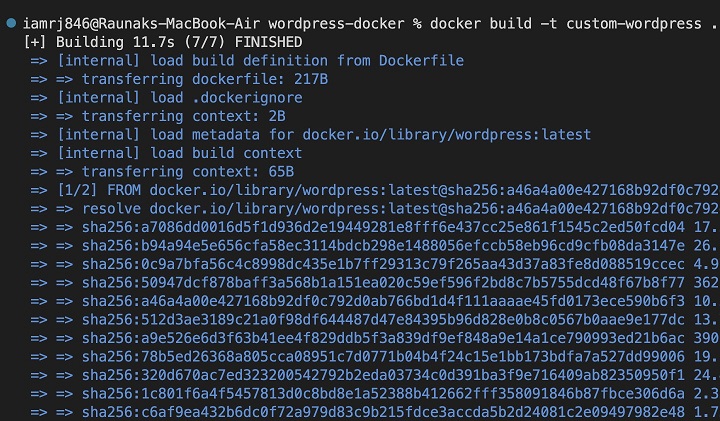Click the Building 11.7s FINISHED status line
Viewport: 720px width, 421px height.
click(x=162, y=42)
